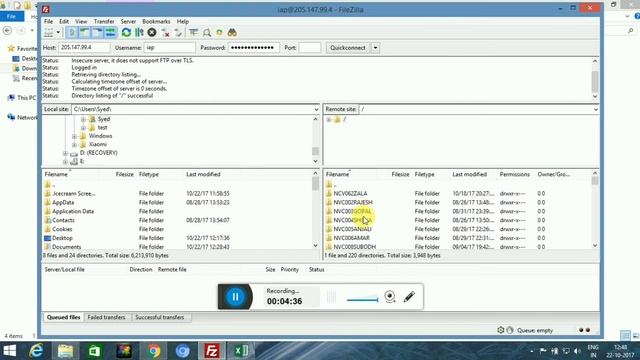This screenshot has width=640, height=360.
Task: Toggle transfer queue display
Action: tap(110, 32)
